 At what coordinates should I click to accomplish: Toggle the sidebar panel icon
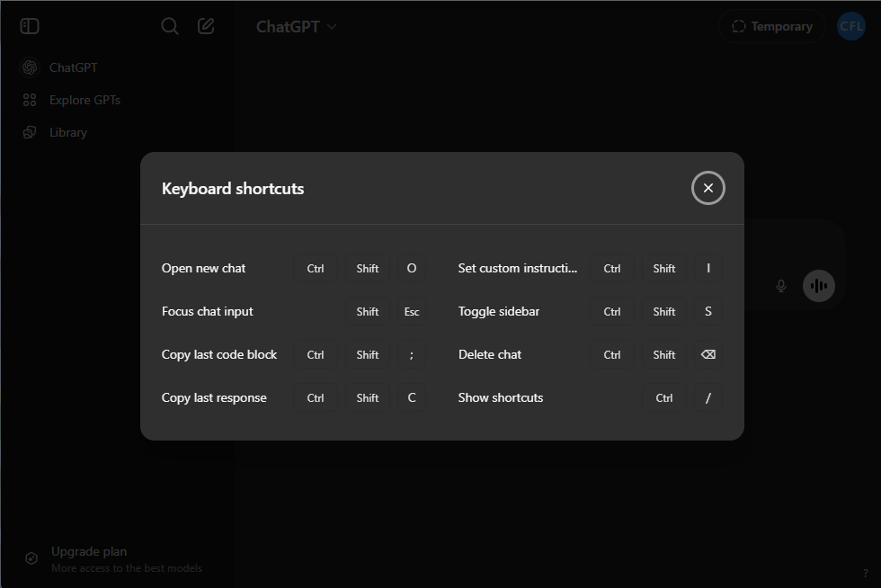[x=30, y=26]
